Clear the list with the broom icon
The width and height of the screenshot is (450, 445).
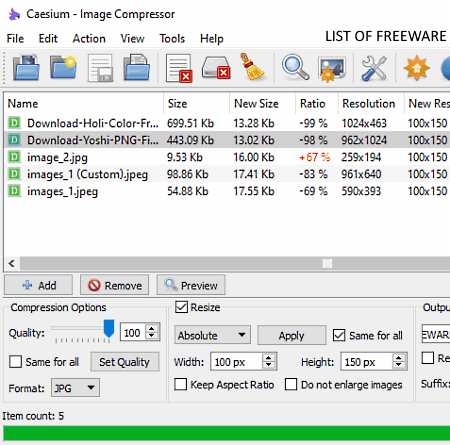point(252,67)
